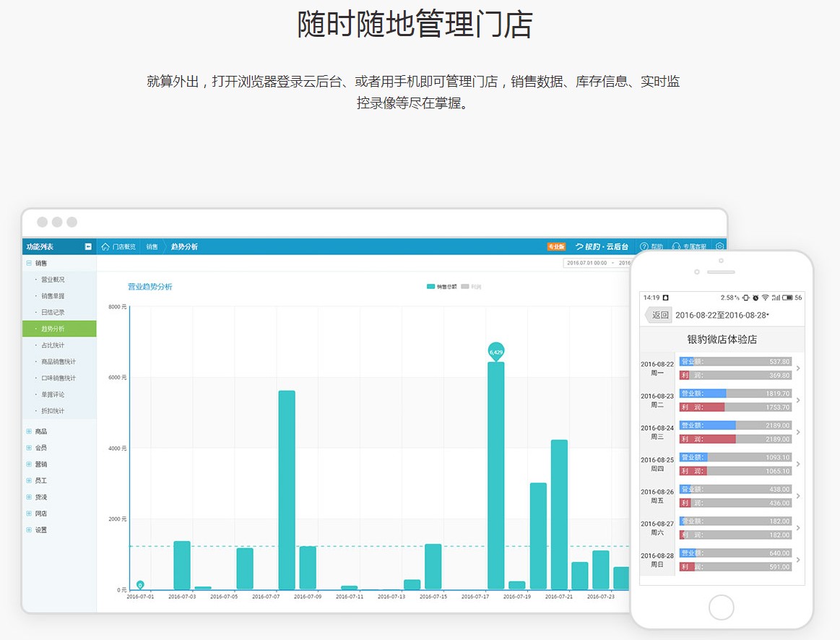Expand the 商品 tree section
Viewport: 840px width, 640px height.
[29, 431]
